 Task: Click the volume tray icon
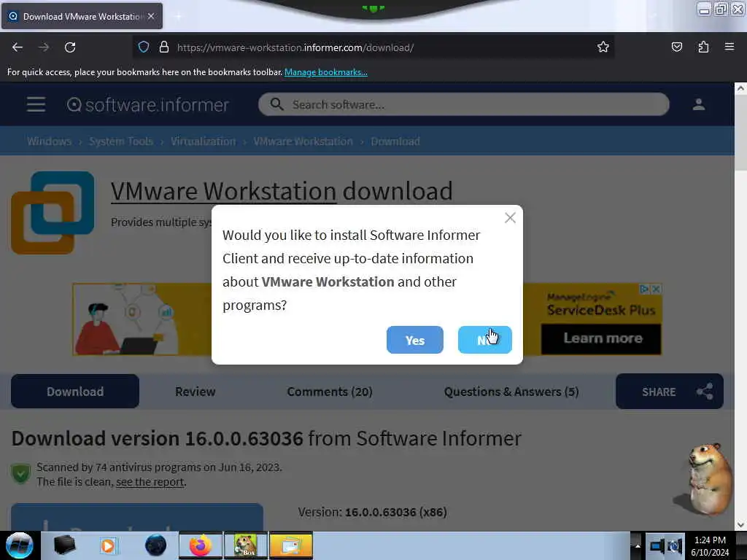(x=675, y=545)
